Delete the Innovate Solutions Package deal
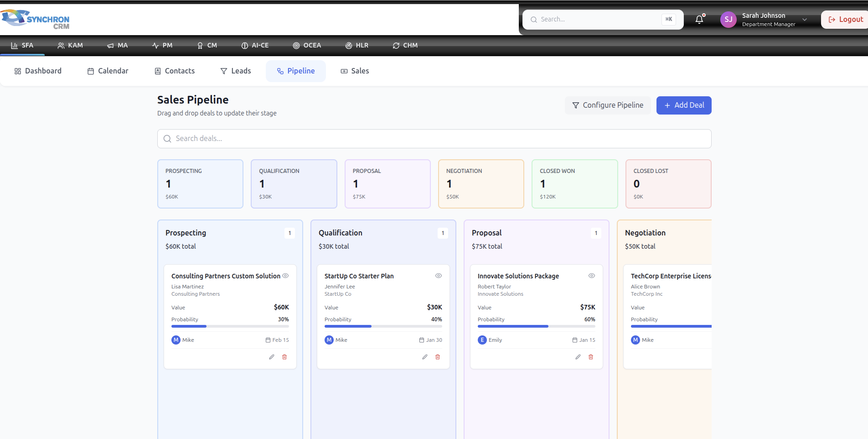 (x=591, y=357)
